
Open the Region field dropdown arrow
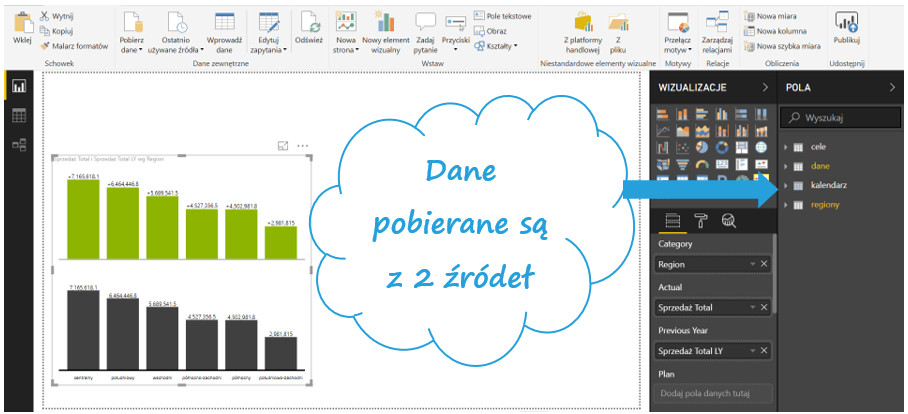click(x=752, y=264)
